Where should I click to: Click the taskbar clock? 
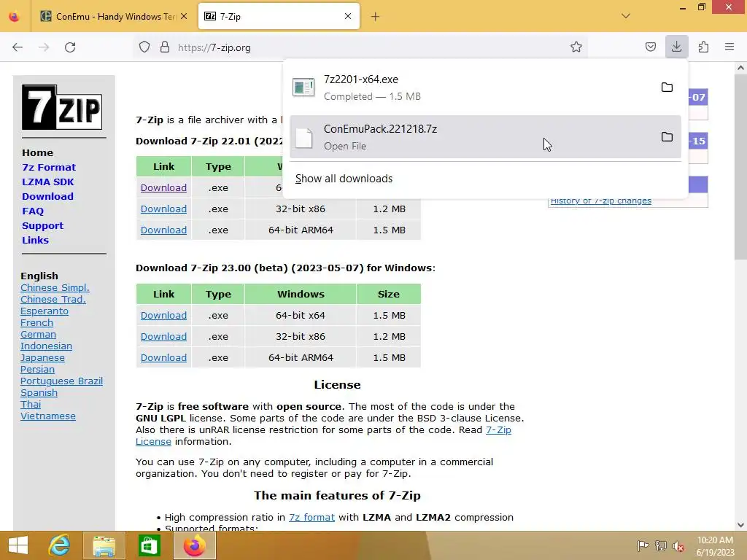(x=715, y=546)
